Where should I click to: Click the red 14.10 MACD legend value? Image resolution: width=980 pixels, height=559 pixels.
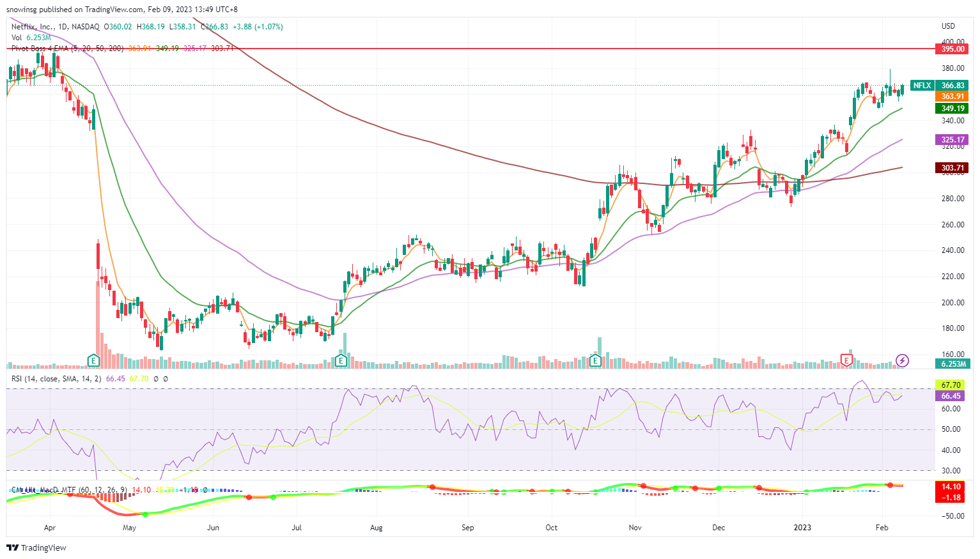(x=141, y=490)
